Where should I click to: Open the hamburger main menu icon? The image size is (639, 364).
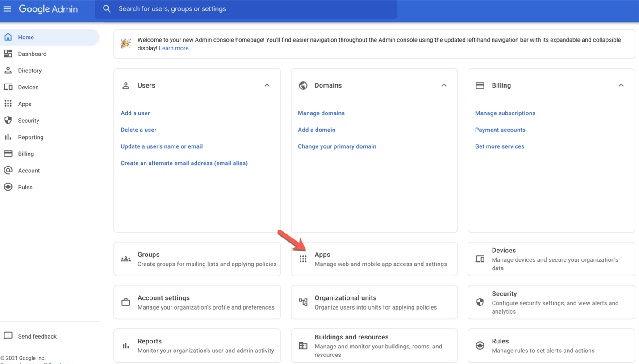pyautogui.click(x=7, y=9)
